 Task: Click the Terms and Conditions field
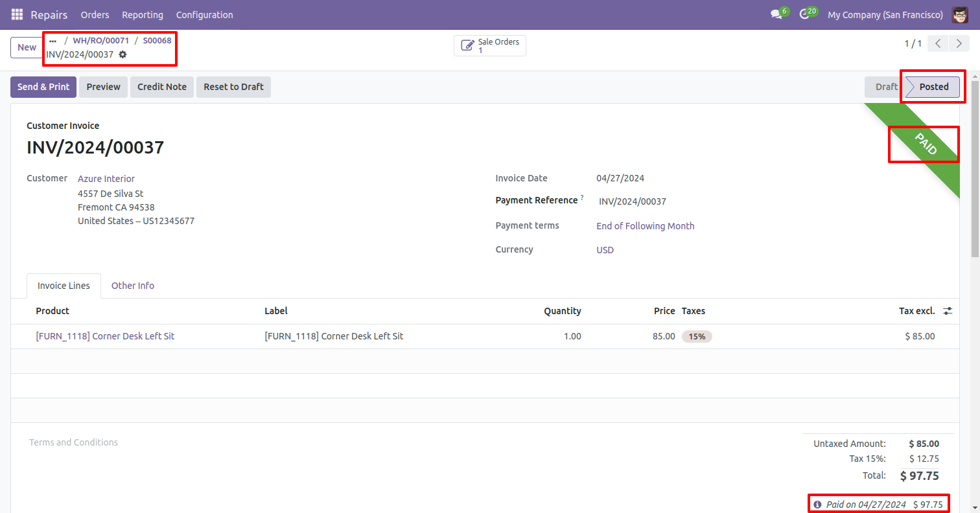[x=74, y=442]
